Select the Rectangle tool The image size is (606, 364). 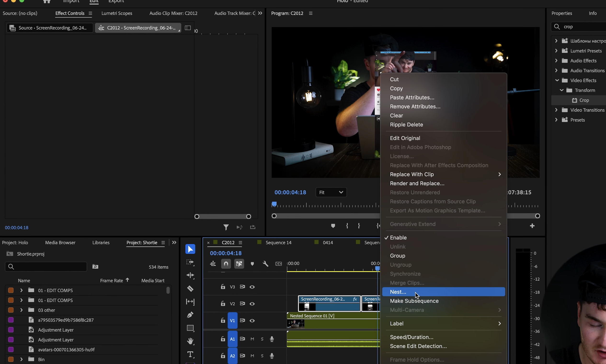(x=190, y=328)
